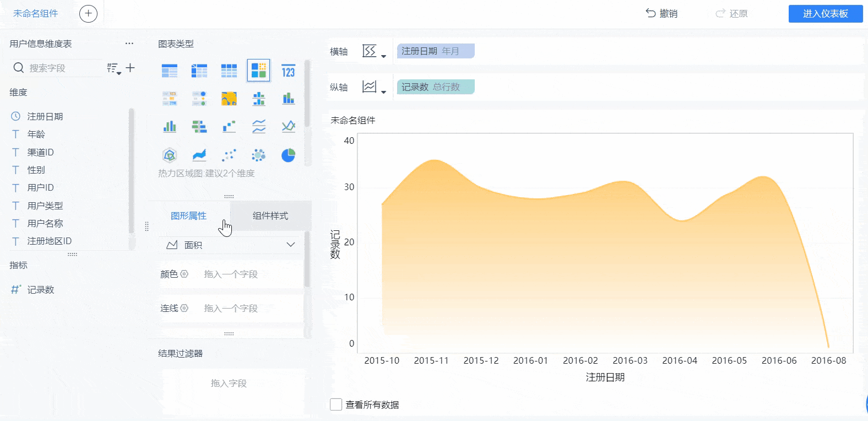
Task: Open the field list sort and filter dropdown
Action: click(x=114, y=68)
